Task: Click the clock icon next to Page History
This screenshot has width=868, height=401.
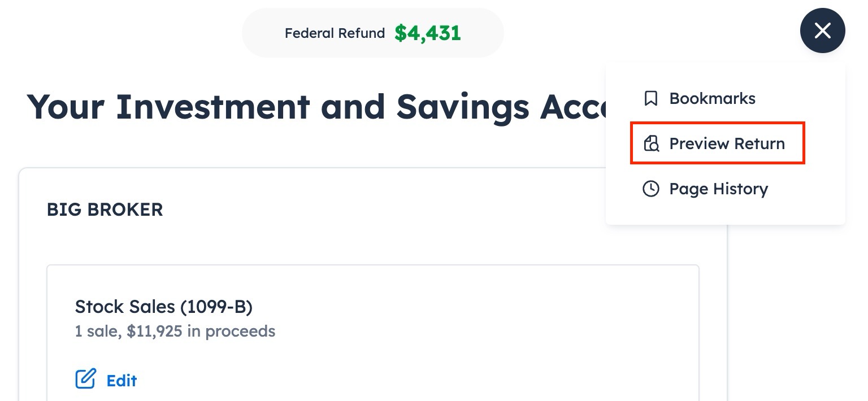Action: 651,189
